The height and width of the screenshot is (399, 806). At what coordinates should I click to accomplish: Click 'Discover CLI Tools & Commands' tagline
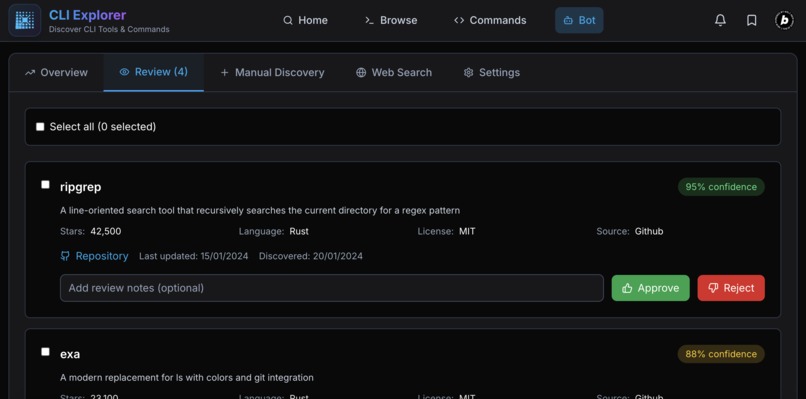pos(109,29)
